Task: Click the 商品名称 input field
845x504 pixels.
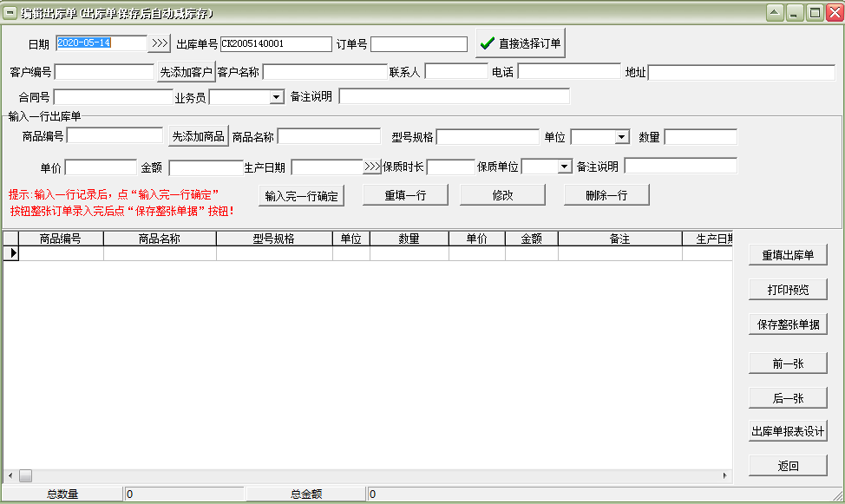Action: coord(330,136)
